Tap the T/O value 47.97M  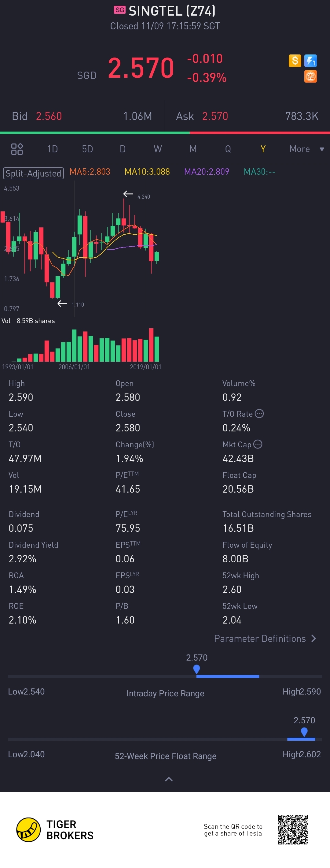(x=25, y=459)
